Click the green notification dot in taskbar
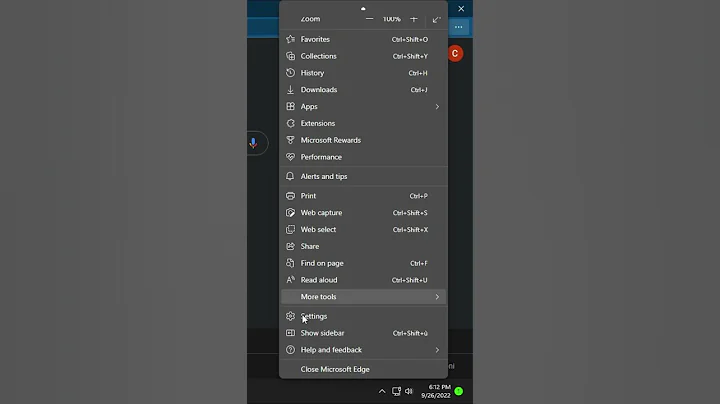Screen dimensions: 720x404 tap(458, 391)
